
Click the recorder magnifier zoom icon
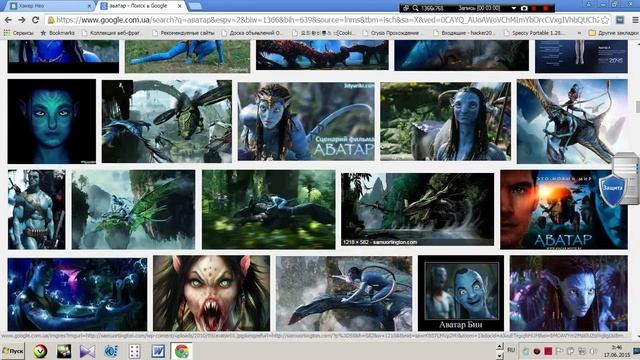click(415, 8)
